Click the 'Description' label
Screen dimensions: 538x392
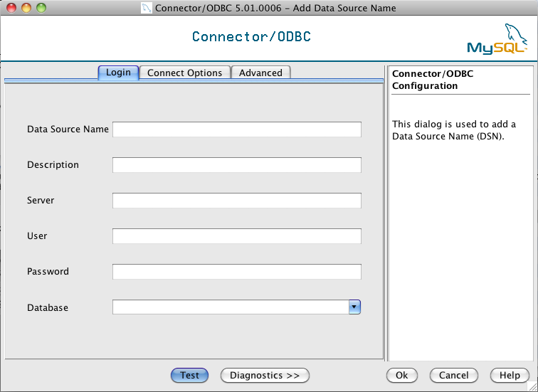coord(53,165)
